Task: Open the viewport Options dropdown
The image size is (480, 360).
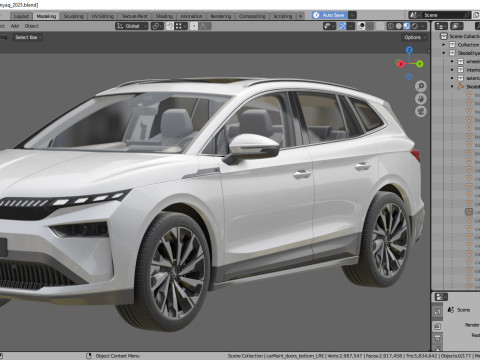Action: [x=415, y=37]
